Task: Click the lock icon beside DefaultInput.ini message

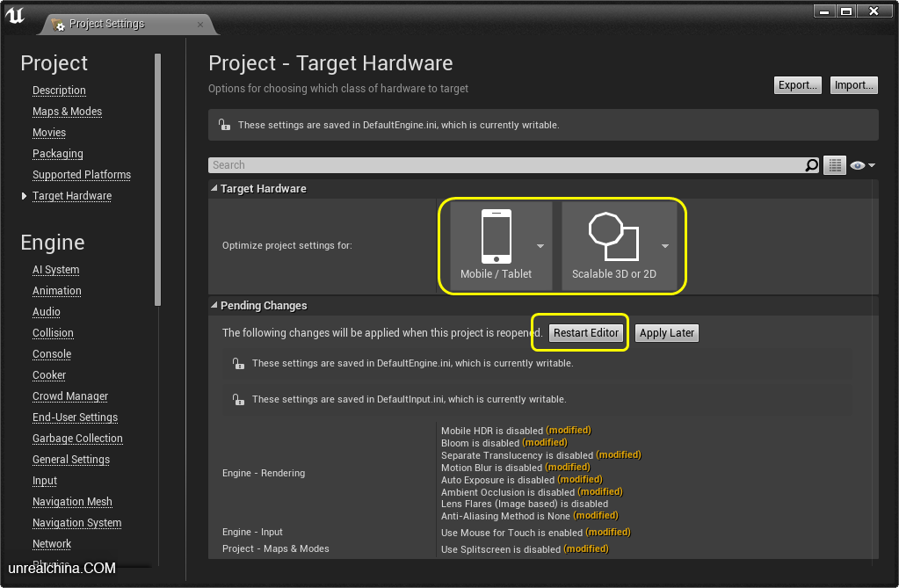Action: tap(237, 399)
